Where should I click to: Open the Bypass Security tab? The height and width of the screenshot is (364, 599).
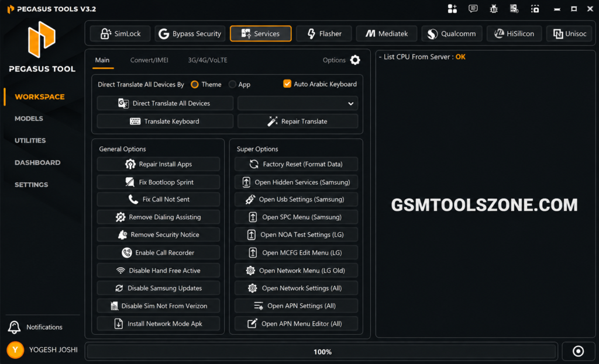coord(190,33)
